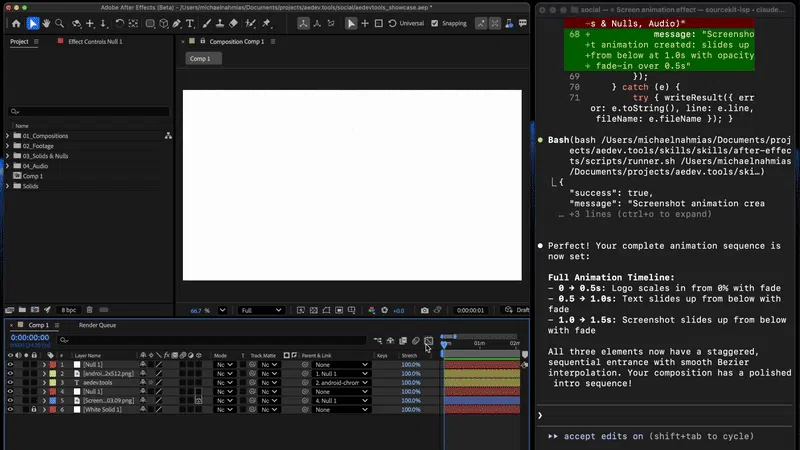
Task: Click the project flowchart icon beside 01_Compositions
Action: pyautogui.click(x=168, y=136)
